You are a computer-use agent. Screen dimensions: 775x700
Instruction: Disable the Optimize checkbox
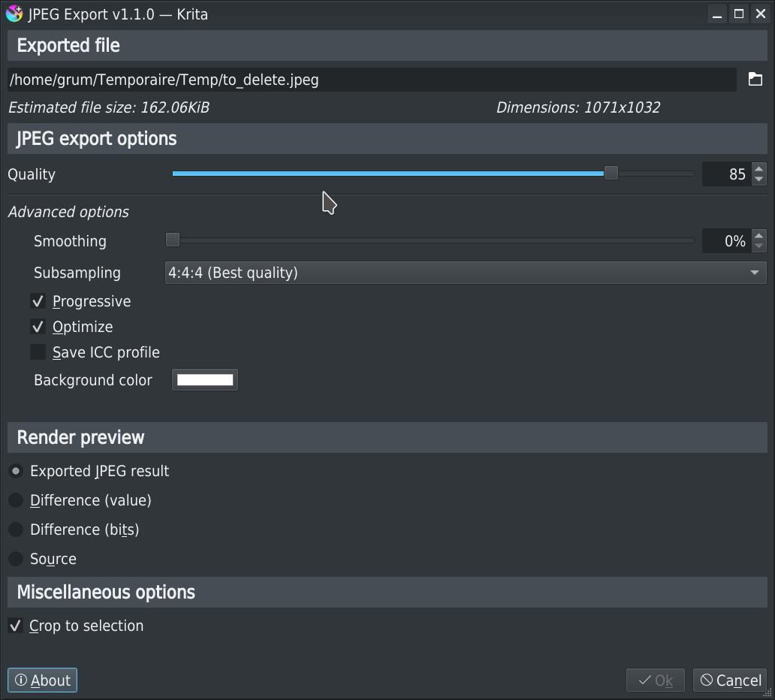pos(38,327)
